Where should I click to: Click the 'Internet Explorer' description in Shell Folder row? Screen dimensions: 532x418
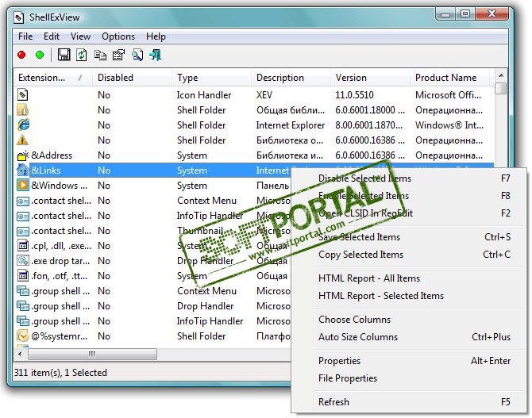coord(291,125)
